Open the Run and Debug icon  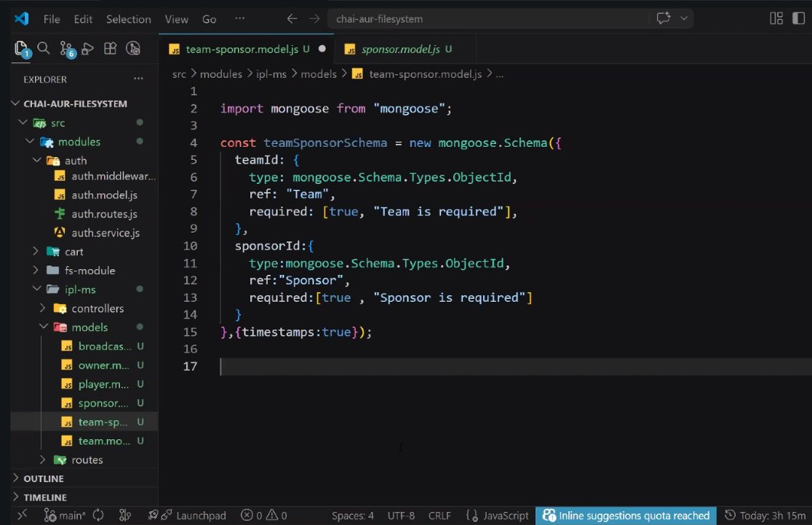[x=88, y=49]
